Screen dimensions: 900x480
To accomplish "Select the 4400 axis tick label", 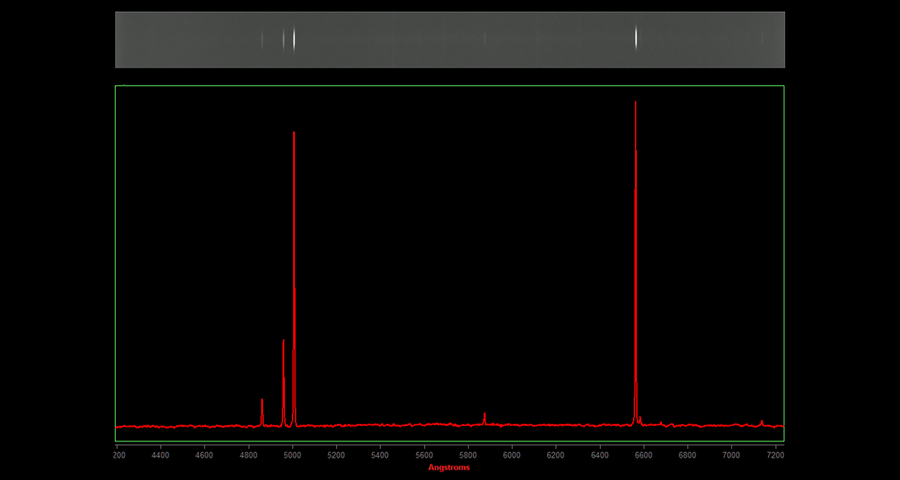I will (160, 455).
